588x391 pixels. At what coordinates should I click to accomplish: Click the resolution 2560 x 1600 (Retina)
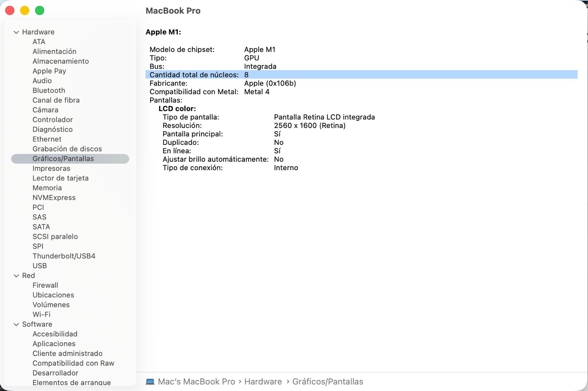coord(310,126)
